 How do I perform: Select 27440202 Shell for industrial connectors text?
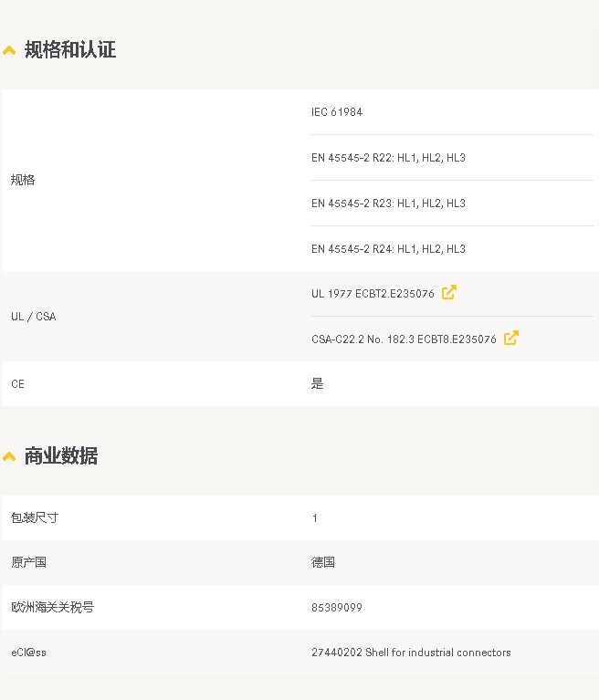point(411,653)
